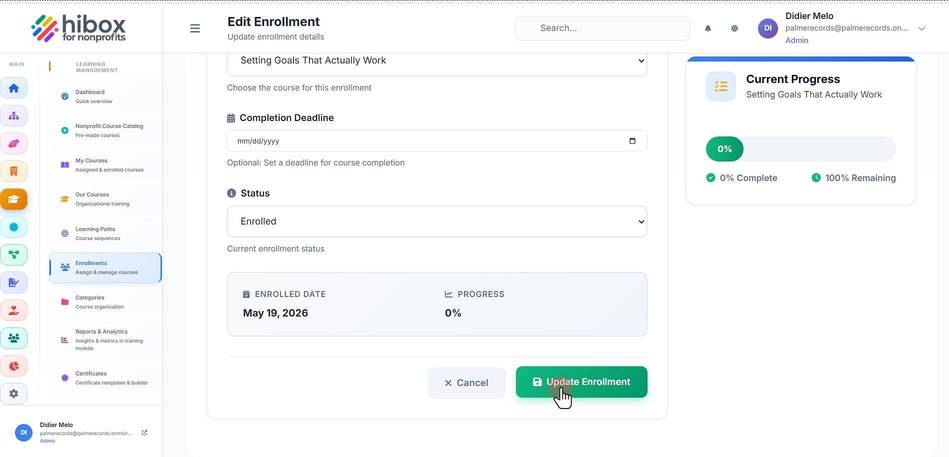
Task: Open the course selection dropdown
Action: click(x=437, y=61)
